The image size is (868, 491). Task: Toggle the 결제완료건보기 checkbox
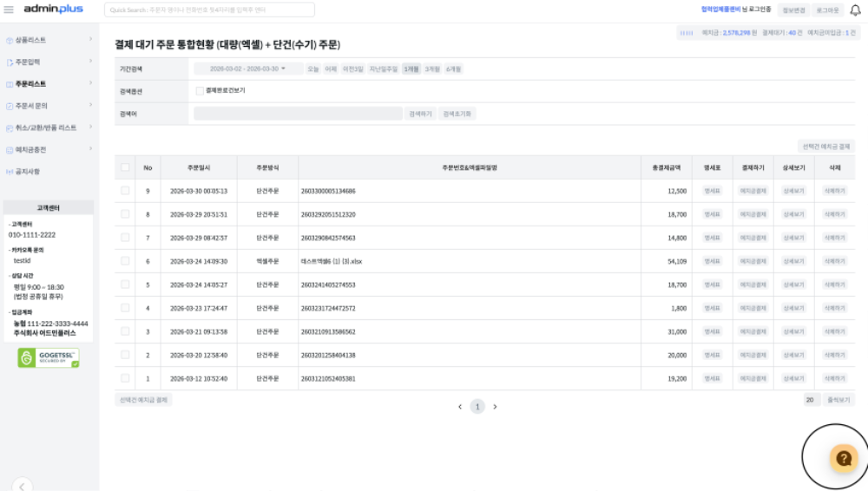(x=200, y=91)
